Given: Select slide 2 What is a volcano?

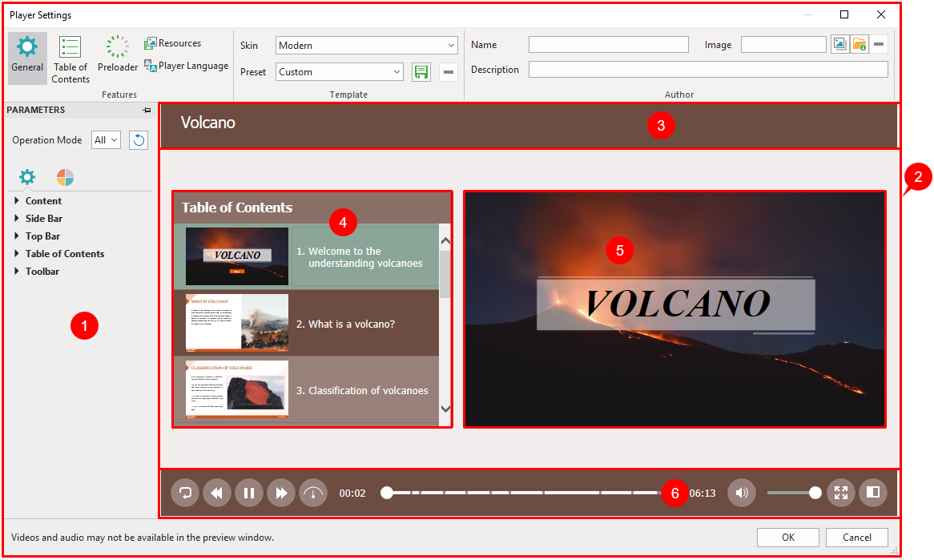Looking at the screenshot, I should tap(306, 324).
